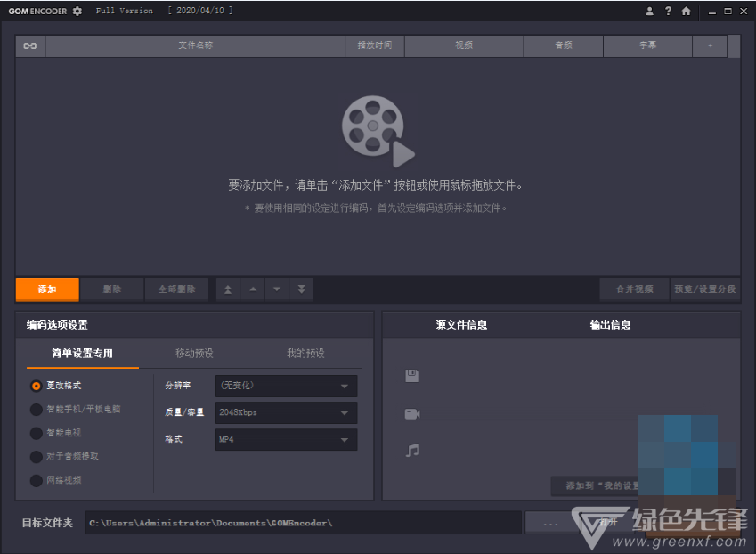Switch to the 我的预设 tab
This screenshot has height=554, width=756.
point(305,354)
